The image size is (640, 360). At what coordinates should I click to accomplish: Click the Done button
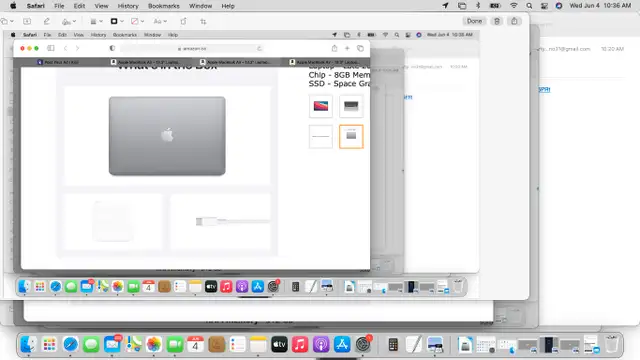click(474, 21)
